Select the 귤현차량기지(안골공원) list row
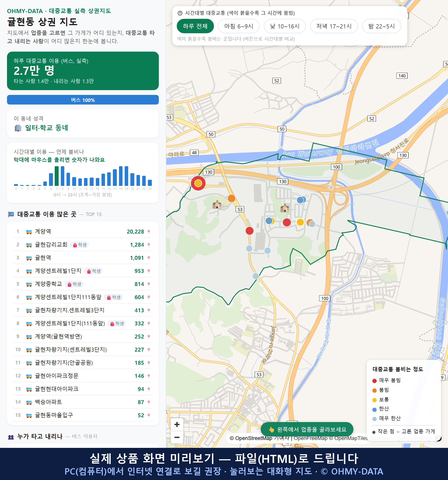This screenshot has height=480, width=448. 83,363
